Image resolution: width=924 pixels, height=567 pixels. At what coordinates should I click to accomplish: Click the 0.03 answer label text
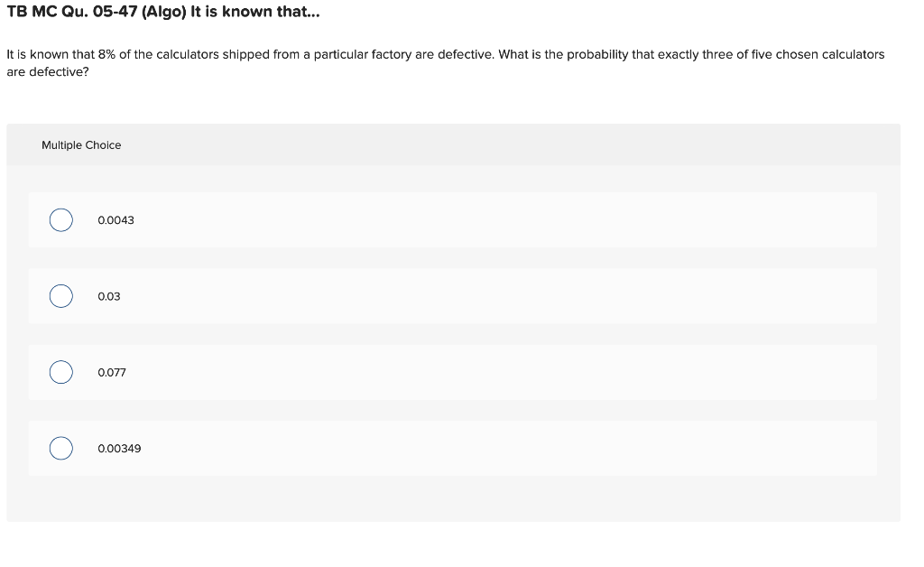point(109,296)
